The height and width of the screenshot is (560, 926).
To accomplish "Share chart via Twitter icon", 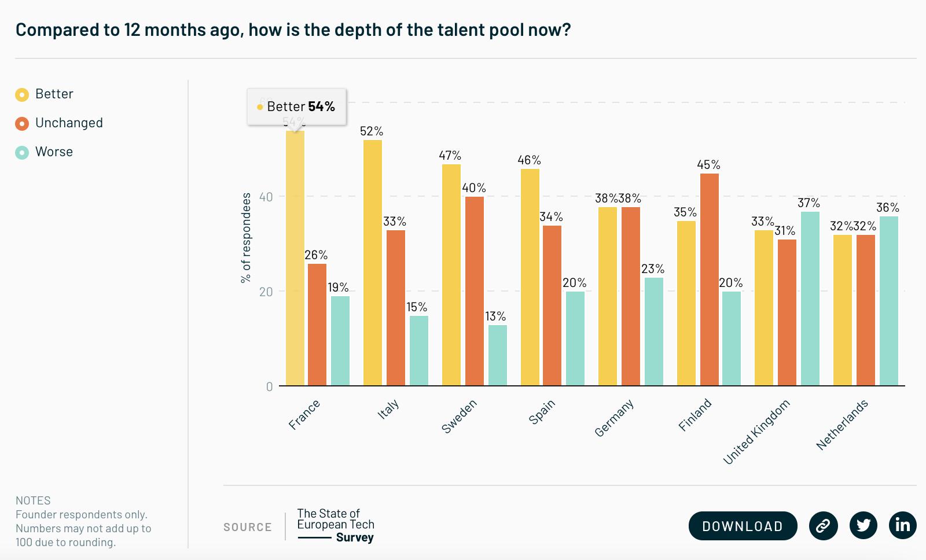I will tap(863, 526).
